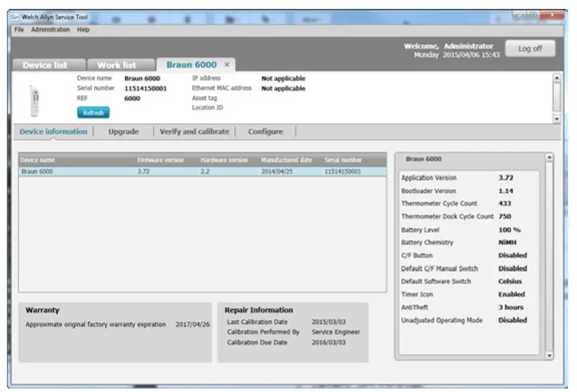Screen dimensions: 577x392
Task: Sort by Firmware version column header
Action: 160,160
